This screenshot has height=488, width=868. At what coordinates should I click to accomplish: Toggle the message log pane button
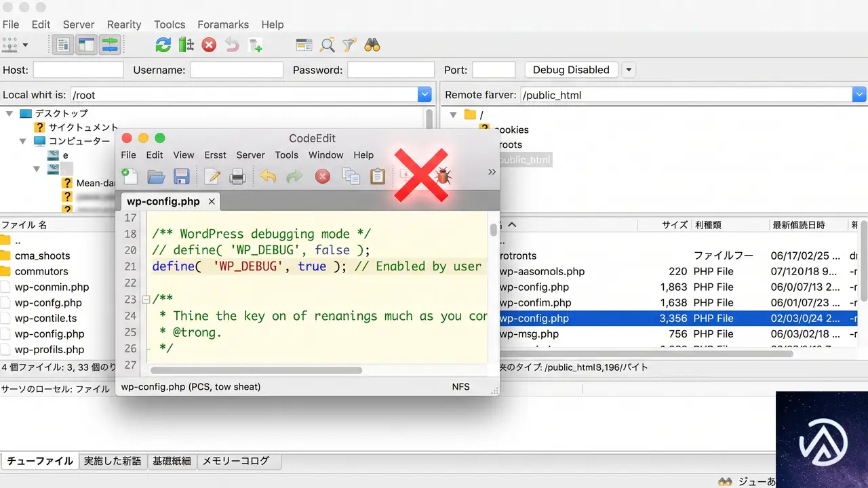[x=64, y=45]
